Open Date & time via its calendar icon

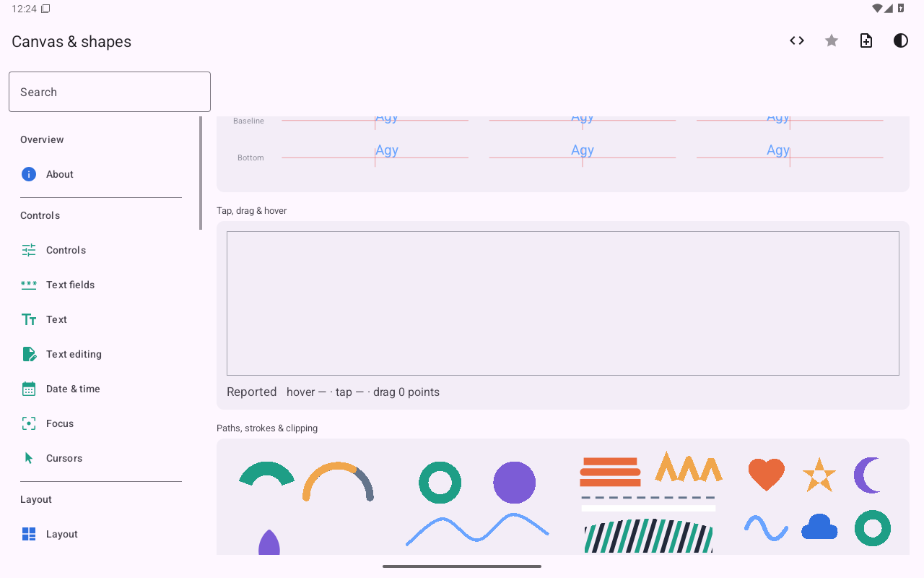click(x=29, y=389)
